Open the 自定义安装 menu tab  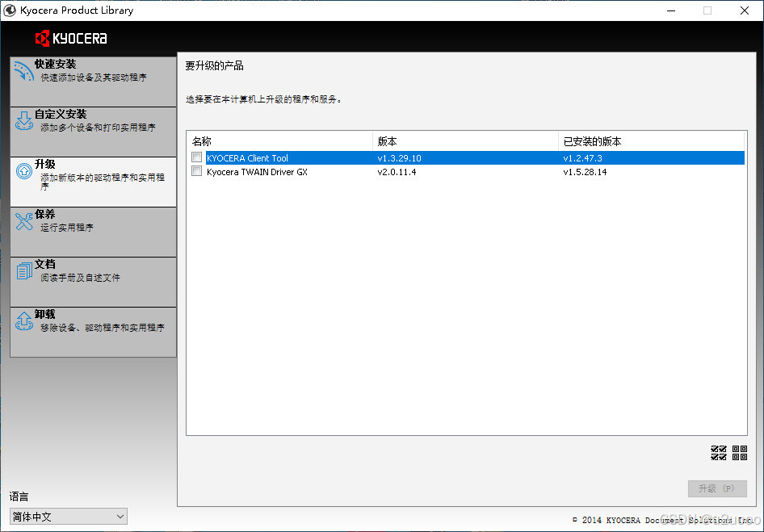pos(93,132)
